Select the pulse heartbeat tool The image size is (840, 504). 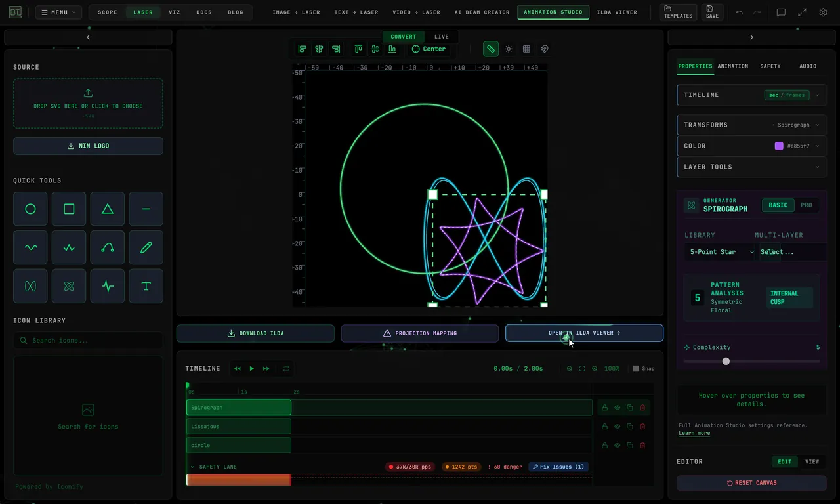108,286
